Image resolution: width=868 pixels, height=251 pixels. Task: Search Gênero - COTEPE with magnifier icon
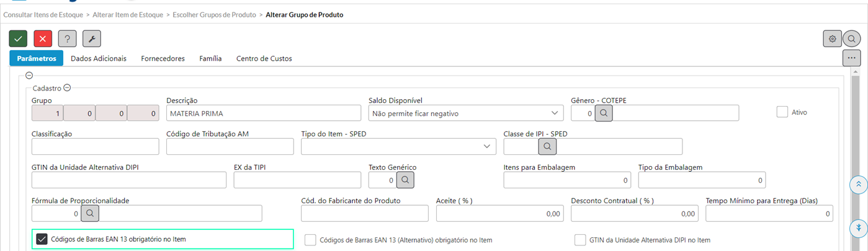tap(604, 113)
